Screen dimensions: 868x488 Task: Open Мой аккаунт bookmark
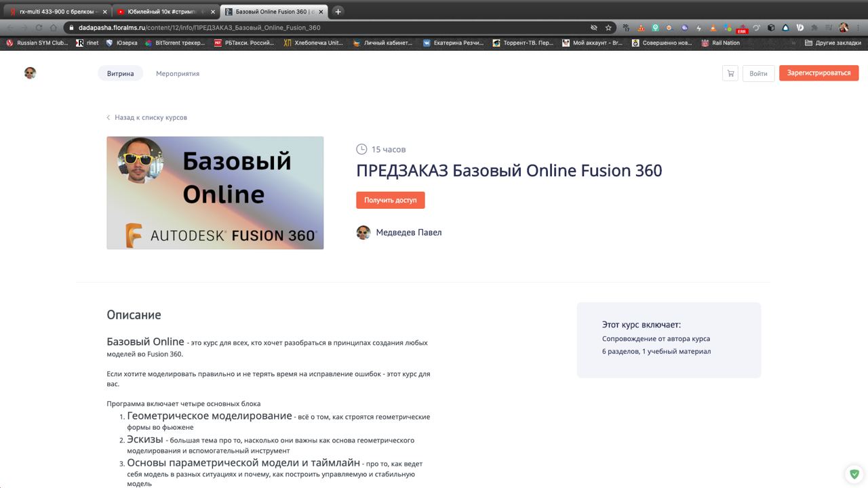(x=593, y=43)
